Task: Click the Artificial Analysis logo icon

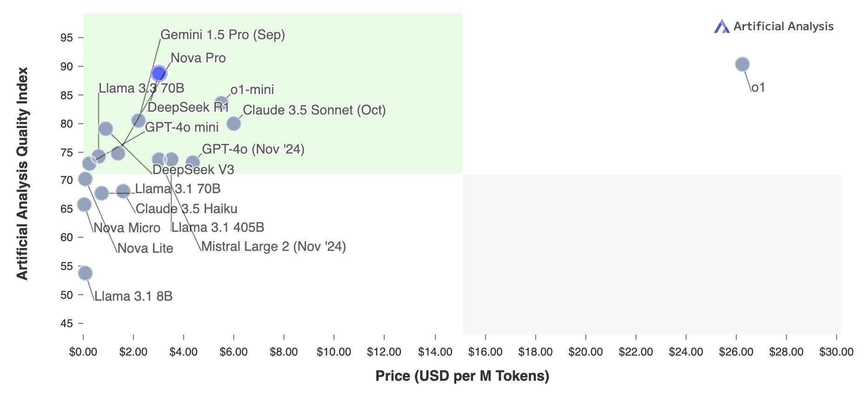Action: [x=721, y=26]
